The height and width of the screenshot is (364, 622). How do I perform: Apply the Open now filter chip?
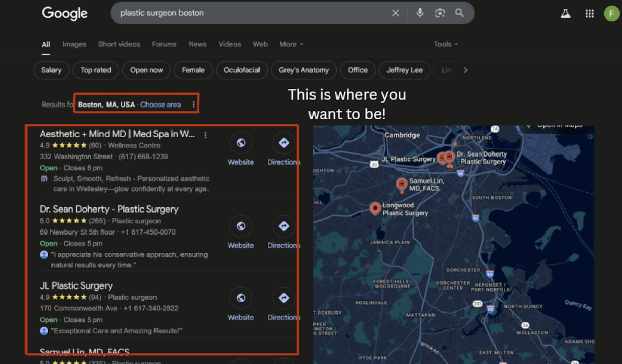pyautogui.click(x=146, y=70)
